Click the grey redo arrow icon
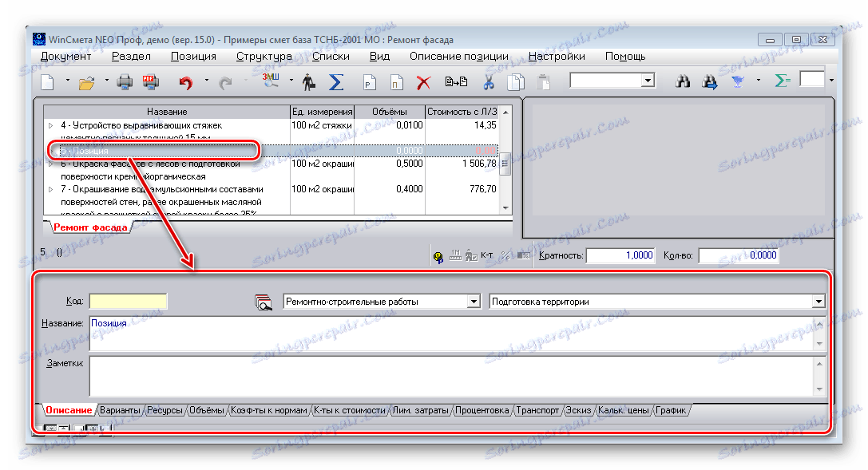Image resolution: width=868 pixels, height=470 pixels. point(225,82)
